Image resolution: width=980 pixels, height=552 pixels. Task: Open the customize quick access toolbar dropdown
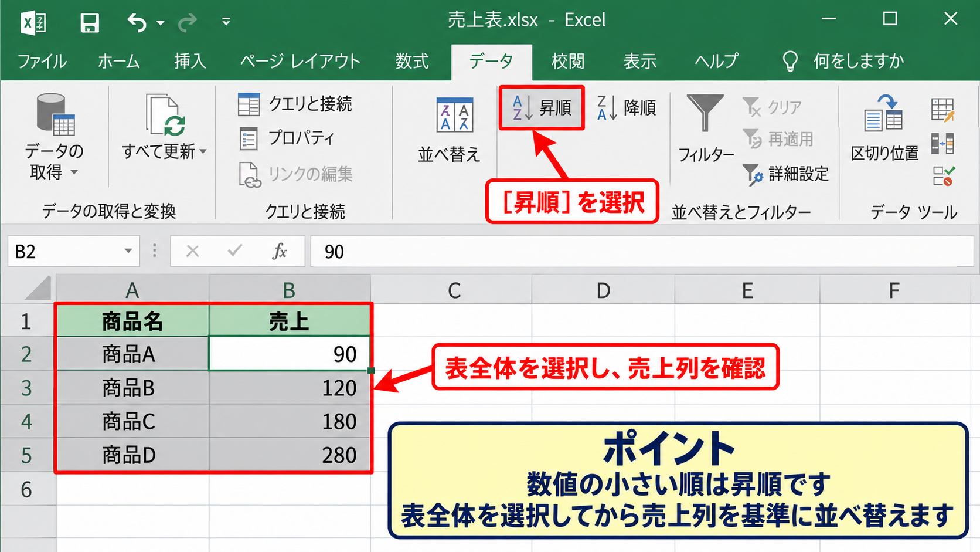pos(226,22)
